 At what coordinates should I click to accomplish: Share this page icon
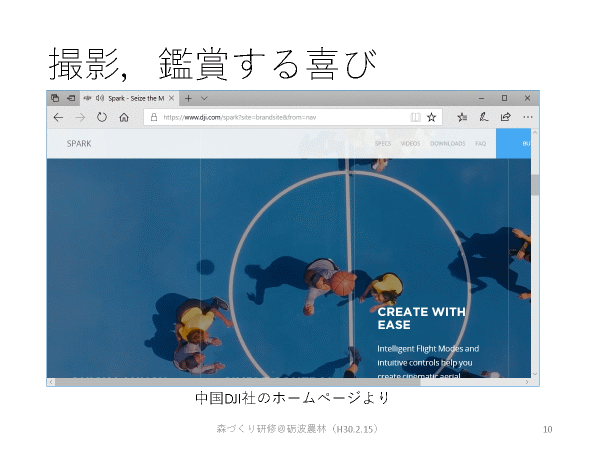click(505, 117)
